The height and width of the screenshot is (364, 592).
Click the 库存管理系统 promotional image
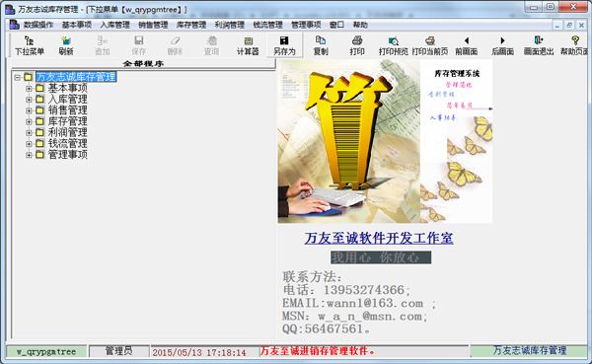tap(385, 141)
